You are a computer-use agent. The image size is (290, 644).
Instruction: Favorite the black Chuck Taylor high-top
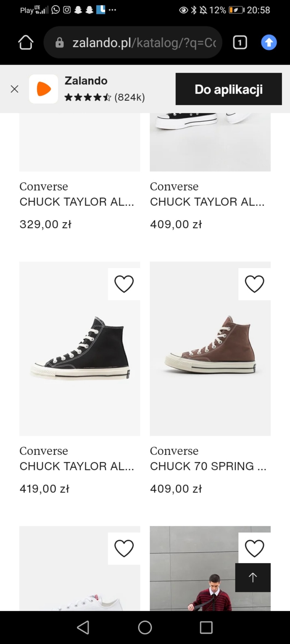point(124,284)
